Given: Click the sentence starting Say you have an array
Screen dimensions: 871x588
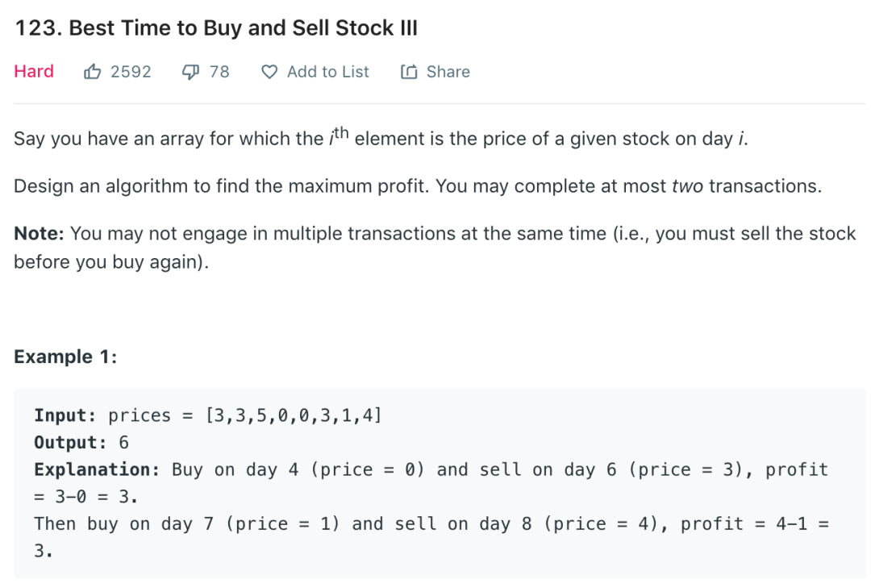Looking at the screenshot, I should [381, 139].
